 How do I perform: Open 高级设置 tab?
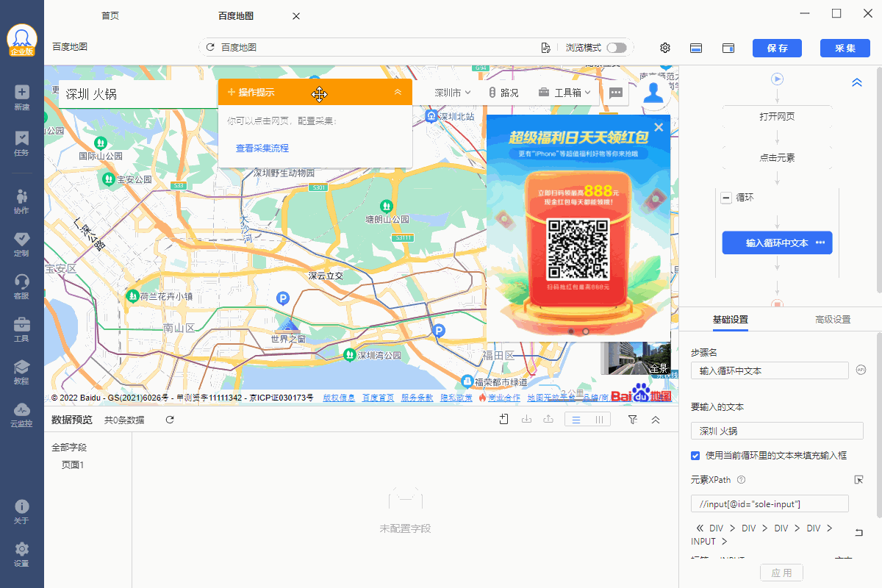833,319
